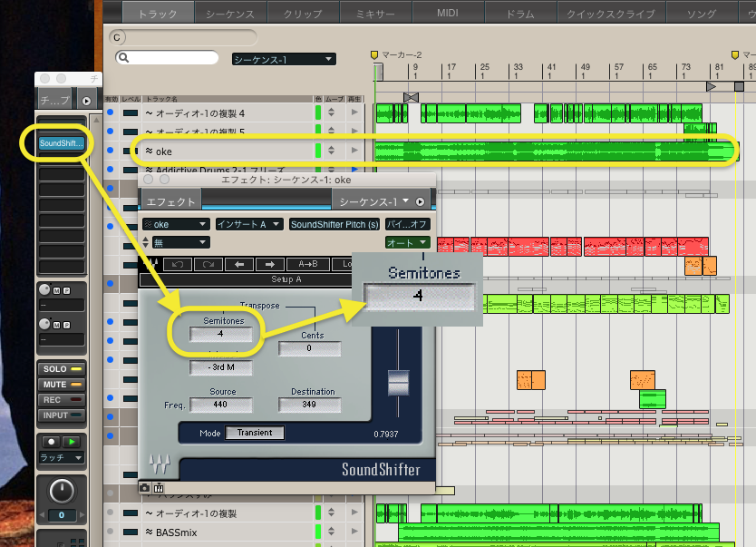Click the oke track's green color swatch

[x=318, y=151]
